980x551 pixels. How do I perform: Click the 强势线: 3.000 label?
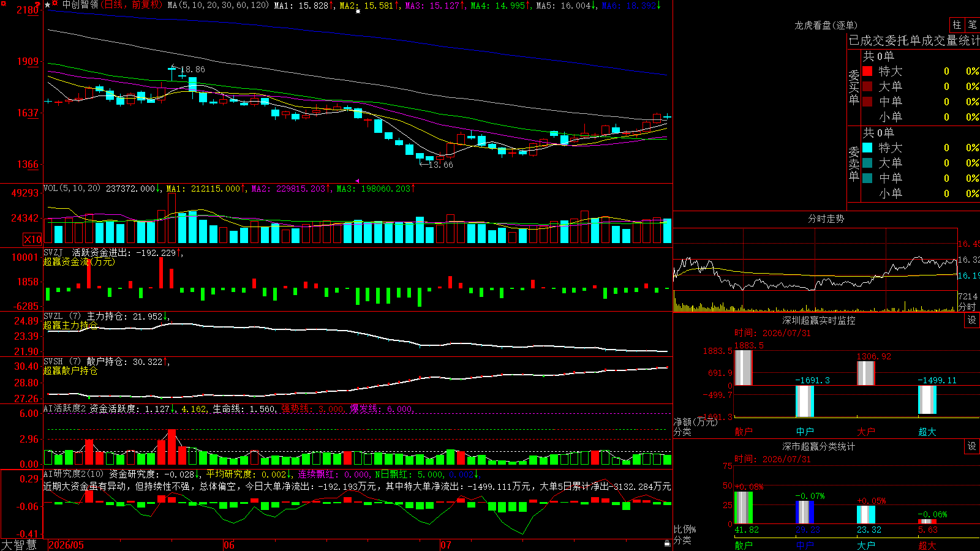pyautogui.click(x=313, y=409)
